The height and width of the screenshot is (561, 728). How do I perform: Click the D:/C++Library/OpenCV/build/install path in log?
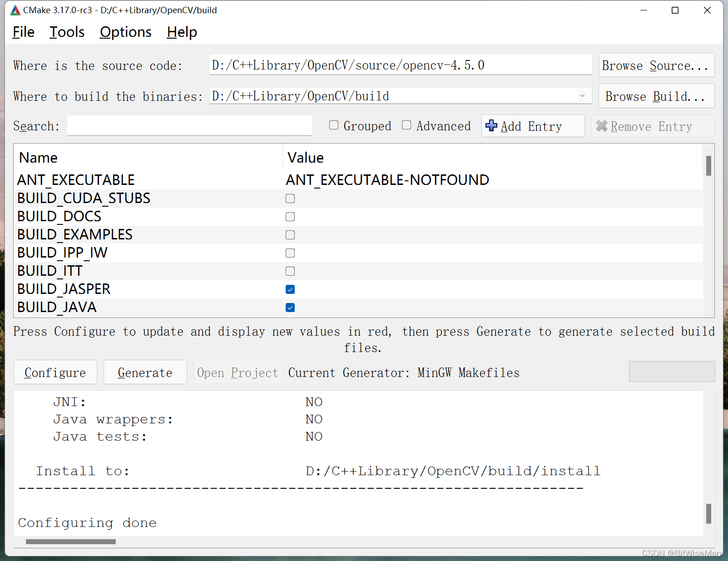[453, 471]
